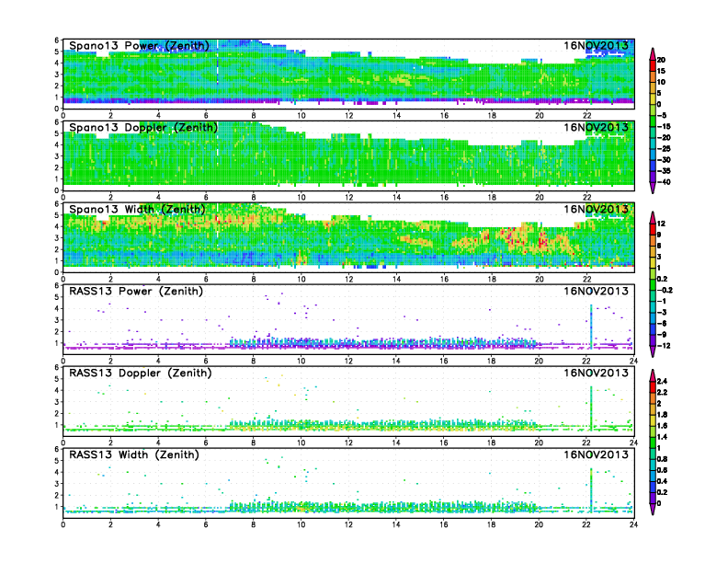Screen dimensions: 728x563
Task: Click 16NOV2013 date in Spano13 Width panel
Action: [597, 209]
